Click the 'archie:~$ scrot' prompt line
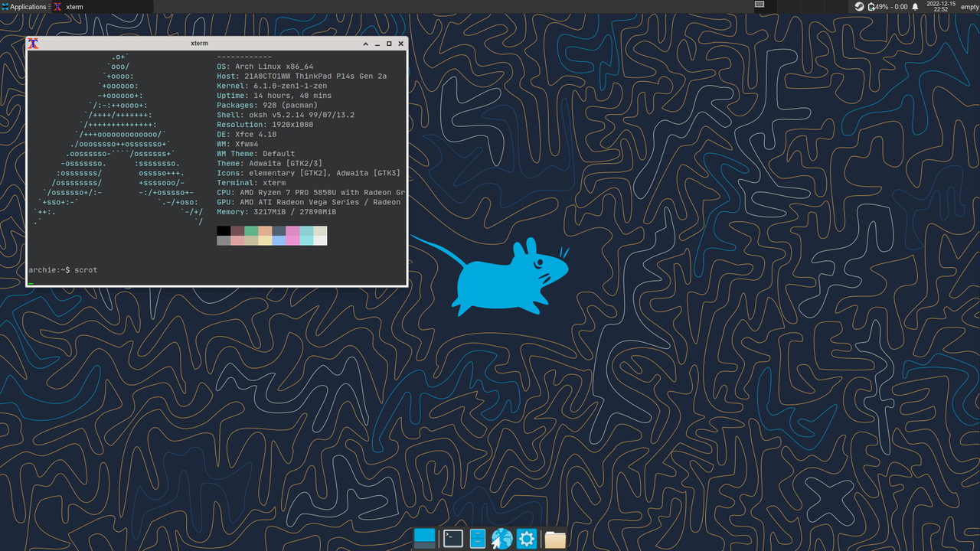The image size is (980, 551). pyautogui.click(x=63, y=270)
